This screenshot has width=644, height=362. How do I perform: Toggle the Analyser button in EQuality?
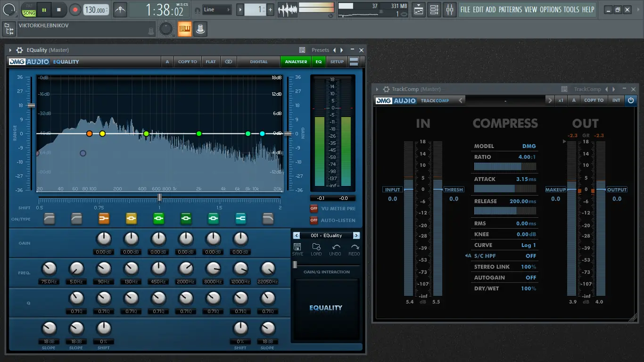296,62
